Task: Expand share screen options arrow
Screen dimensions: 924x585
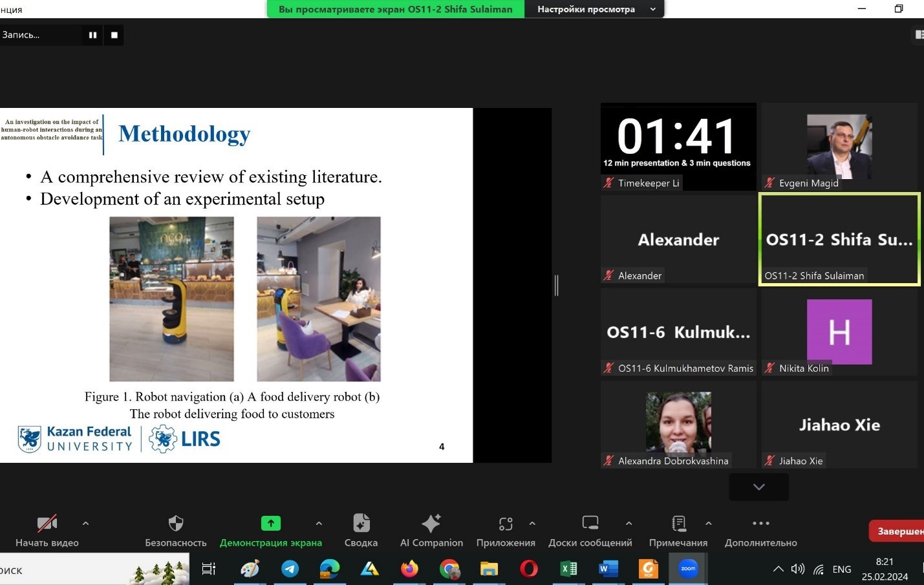Action: point(319,524)
